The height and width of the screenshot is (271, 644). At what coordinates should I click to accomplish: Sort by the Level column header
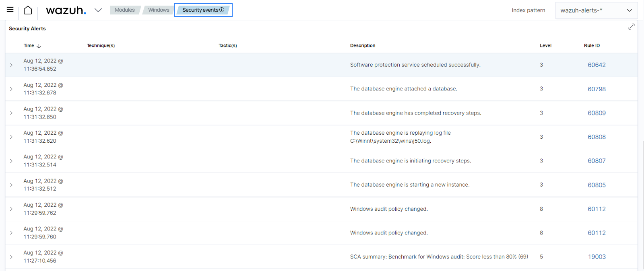coord(545,45)
